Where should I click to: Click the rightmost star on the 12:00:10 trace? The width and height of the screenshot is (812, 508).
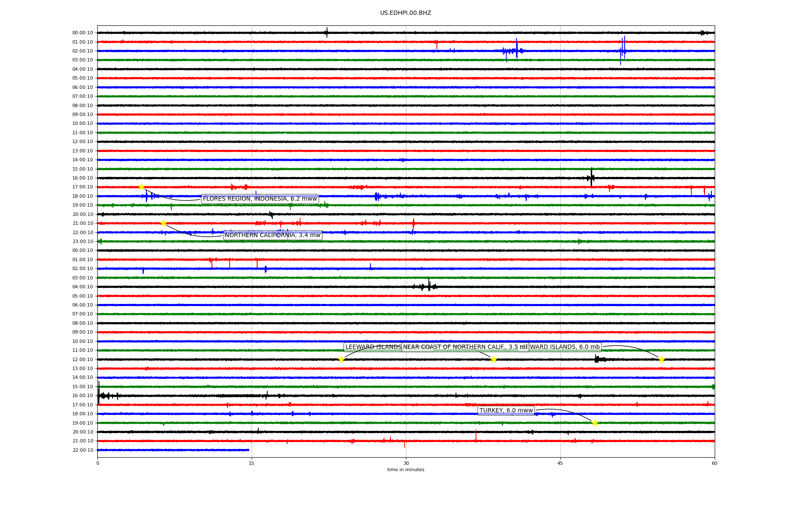(x=661, y=359)
